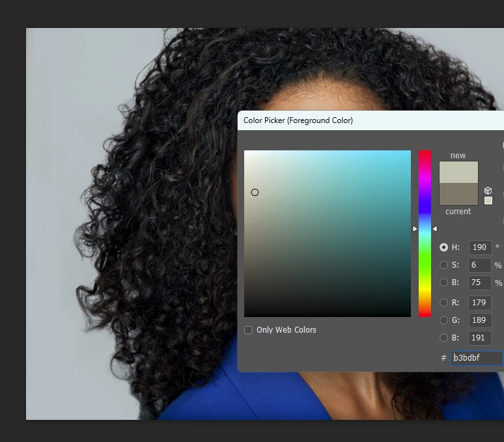504x442 pixels.
Task: Click the saturation field showing 6
Action: click(480, 265)
